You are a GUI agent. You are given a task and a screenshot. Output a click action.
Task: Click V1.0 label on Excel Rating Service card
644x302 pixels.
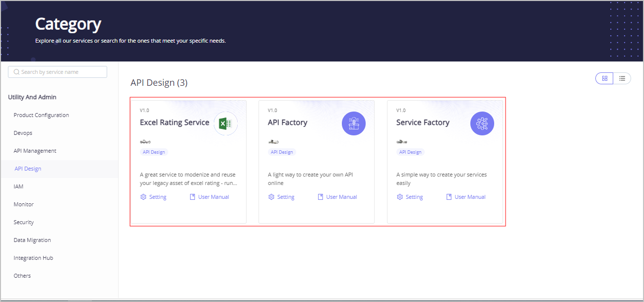(145, 111)
